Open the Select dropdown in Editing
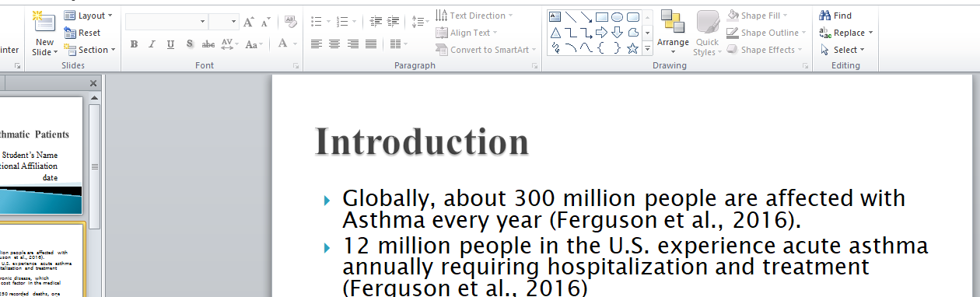980x297 pixels. tap(842, 50)
